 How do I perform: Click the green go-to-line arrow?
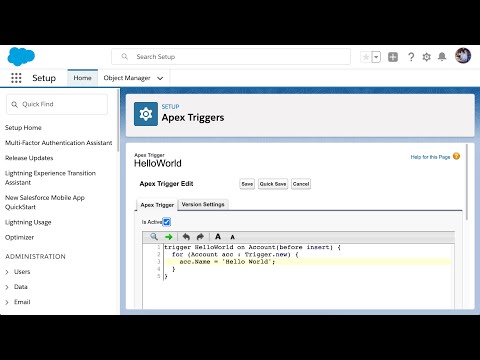click(169, 237)
